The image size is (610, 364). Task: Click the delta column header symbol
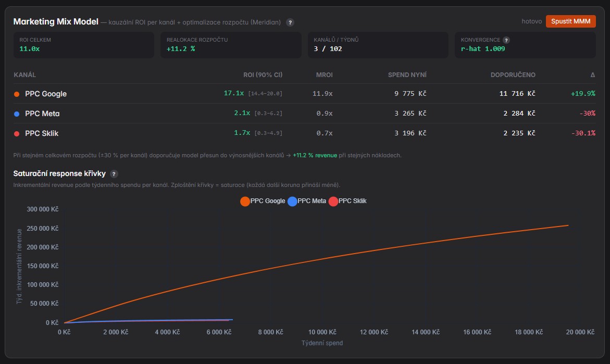[x=592, y=74]
